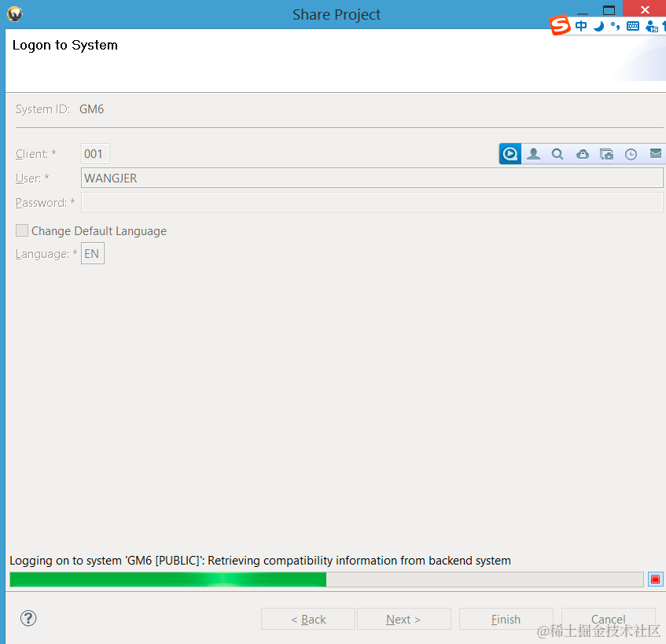
Task: Focus the empty Password field
Action: 372,202
